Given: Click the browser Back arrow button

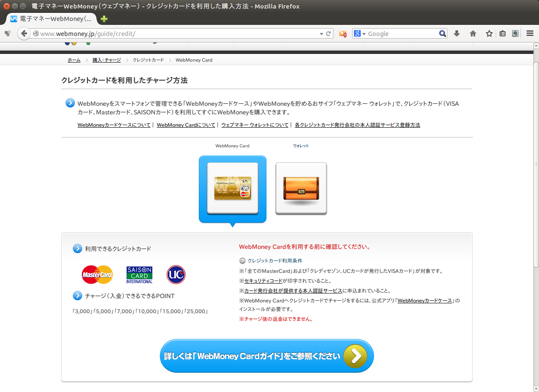Looking at the screenshot, I should 24,33.
